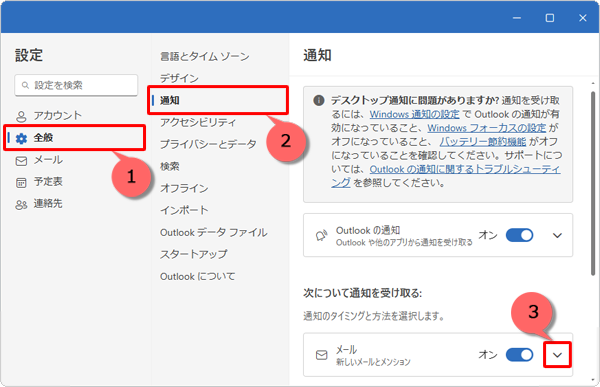Turn off the メール notifications switch

click(x=519, y=354)
